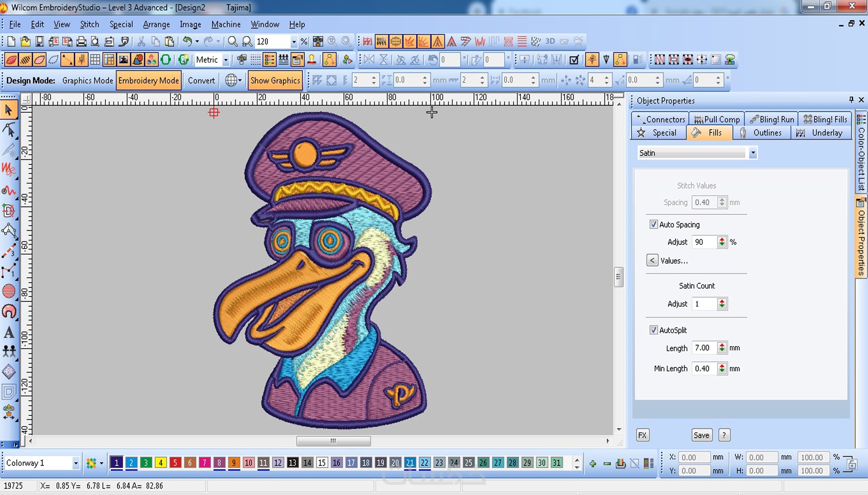Click the Convert button
This screenshot has height=495, width=868.
(201, 81)
